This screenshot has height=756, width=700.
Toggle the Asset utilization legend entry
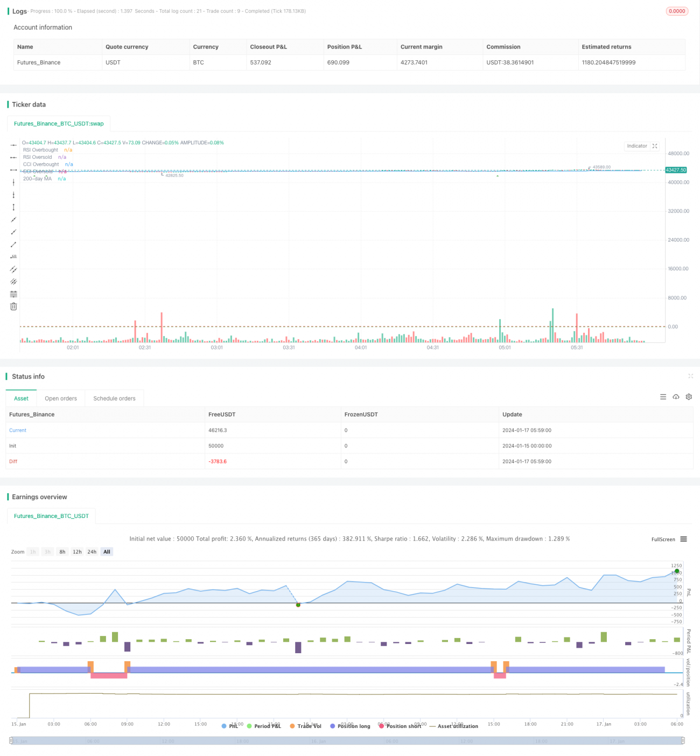pyautogui.click(x=454, y=726)
